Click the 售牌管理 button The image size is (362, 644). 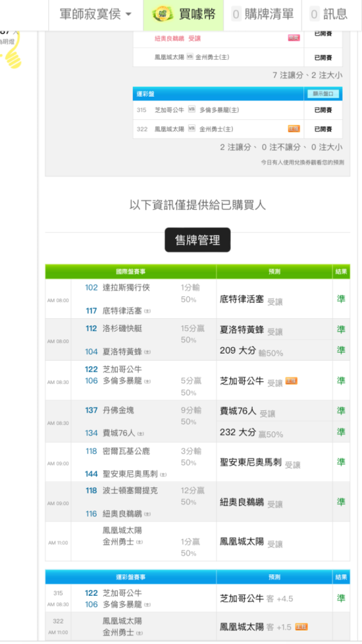[198, 240]
